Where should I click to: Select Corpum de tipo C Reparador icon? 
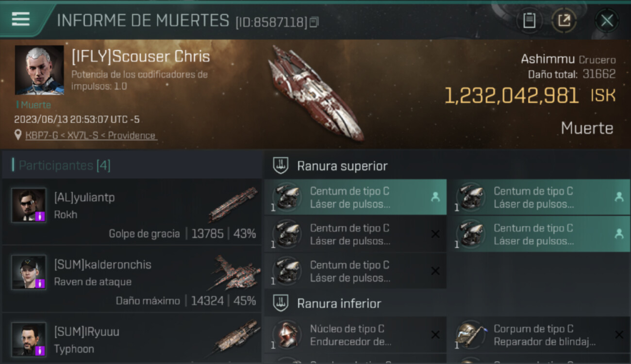[470, 335]
